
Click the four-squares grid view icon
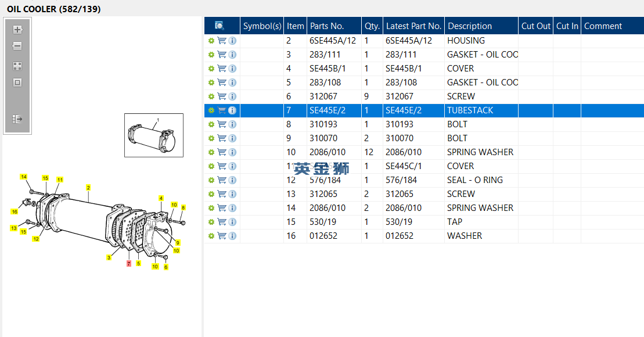[17, 66]
